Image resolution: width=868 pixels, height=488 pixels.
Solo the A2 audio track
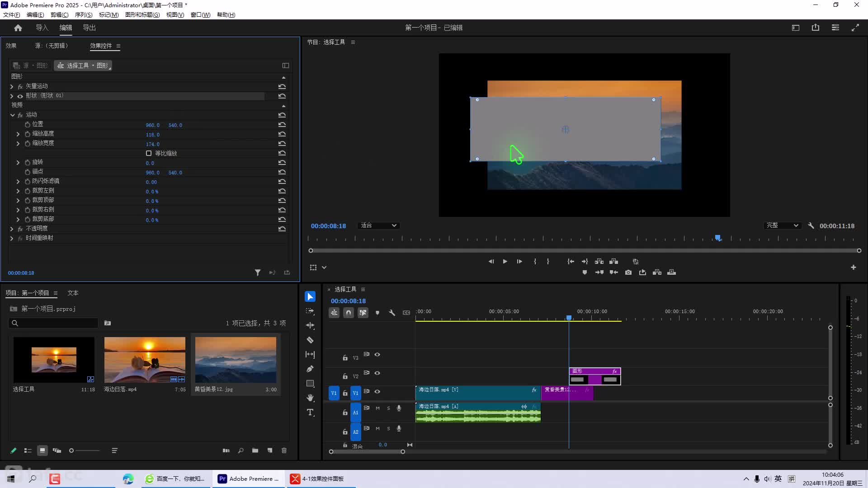pos(388,429)
